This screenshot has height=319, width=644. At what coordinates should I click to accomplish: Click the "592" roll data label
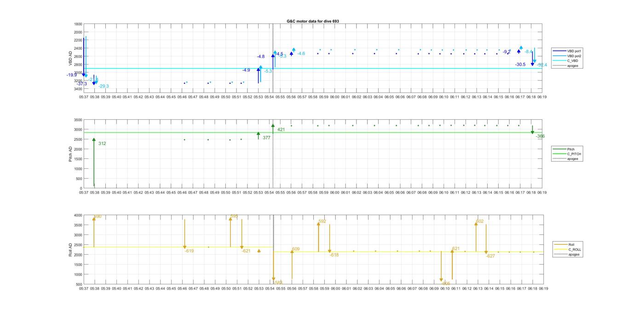(322, 221)
